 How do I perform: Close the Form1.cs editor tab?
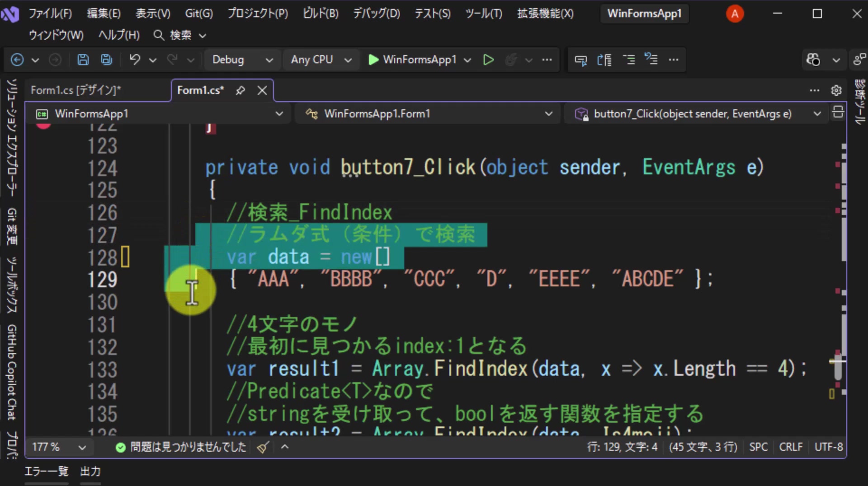(x=262, y=90)
